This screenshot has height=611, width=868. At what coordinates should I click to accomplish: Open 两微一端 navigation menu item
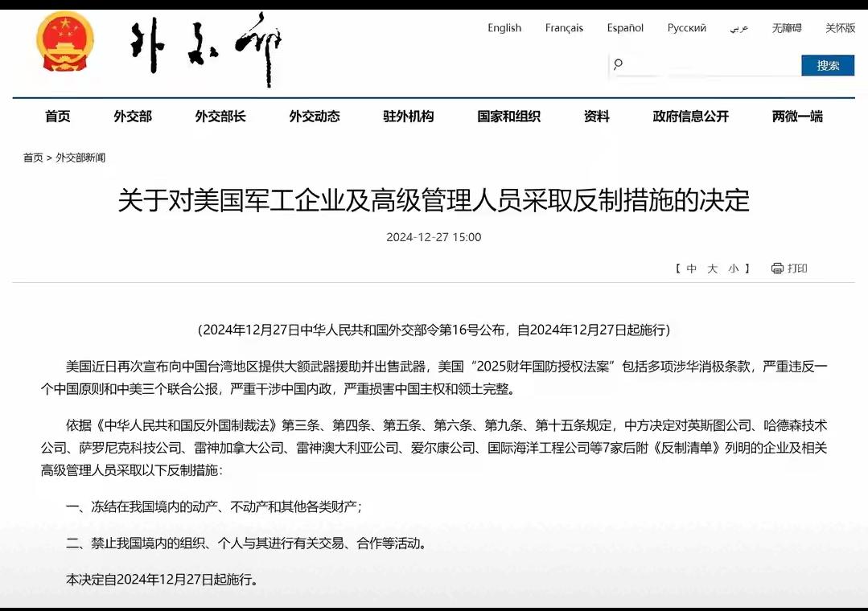coord(797,117)
